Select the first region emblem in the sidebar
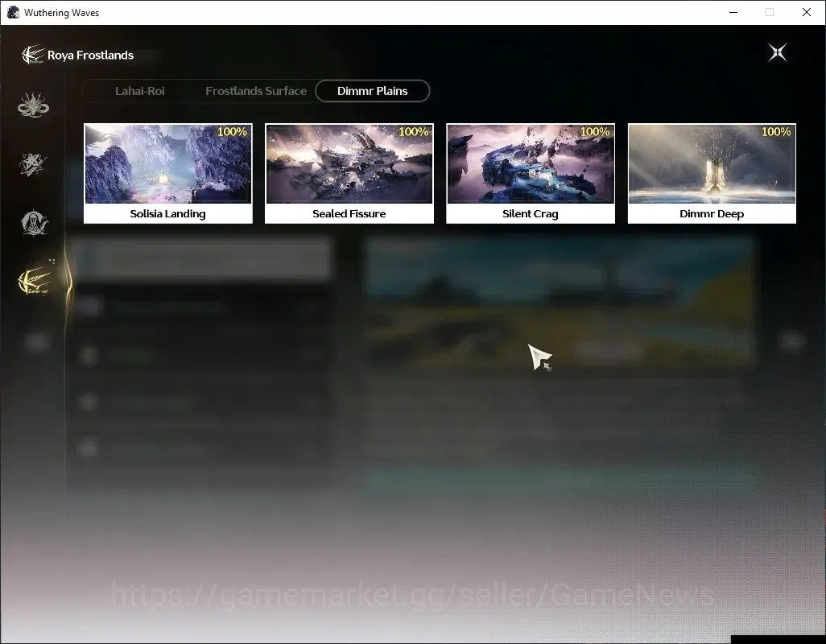The width and height of the screenshot is (826, 644). click(33, 105)
